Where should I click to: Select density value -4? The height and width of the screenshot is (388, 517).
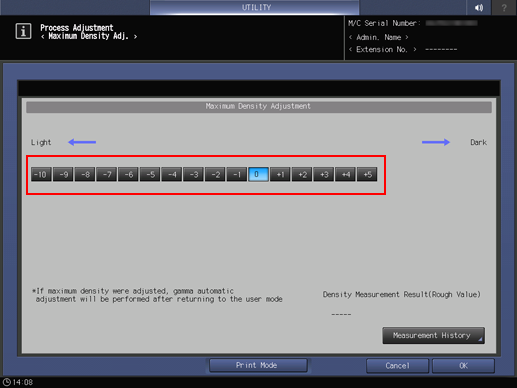172,174
